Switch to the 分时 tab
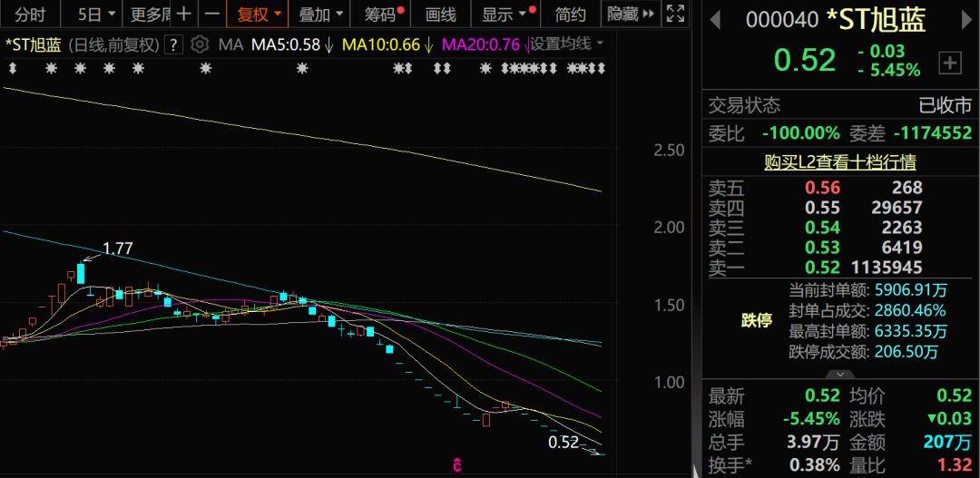This screenshot has height=478, width=980. tap(30, 14)
